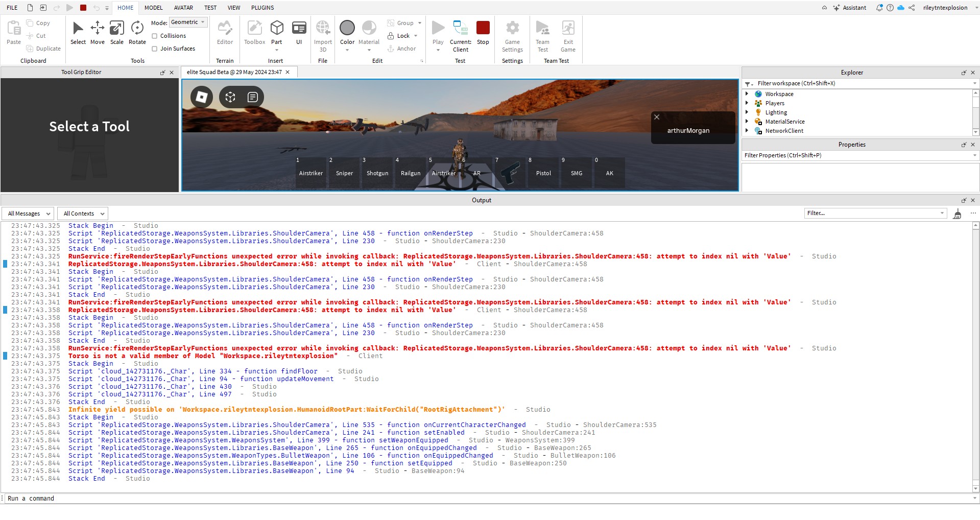Open the Assistant panel
The width and height of the screenshot is (980, 520).
[849, 8]
